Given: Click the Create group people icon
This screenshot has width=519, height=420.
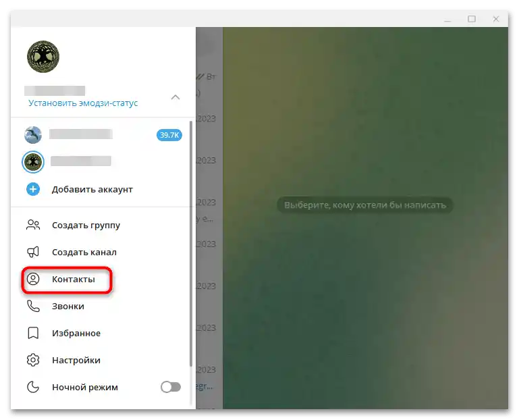Looking at the screenshot, I should [x=33, y=226].
